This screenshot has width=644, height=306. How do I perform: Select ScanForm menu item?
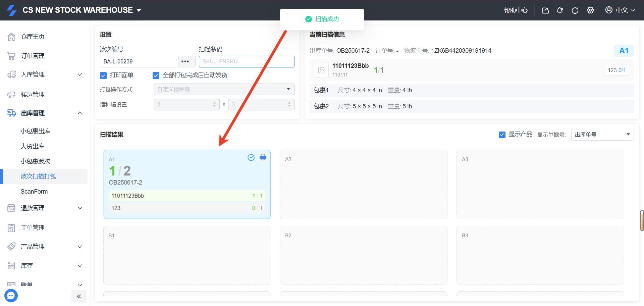click(x=34, y=191)
